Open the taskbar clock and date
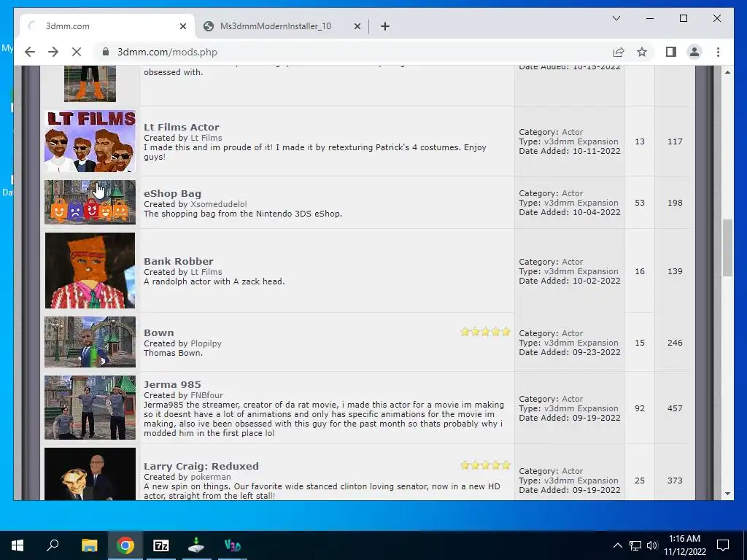The height and width of the screenshot is (560, 747). (684, 545)
